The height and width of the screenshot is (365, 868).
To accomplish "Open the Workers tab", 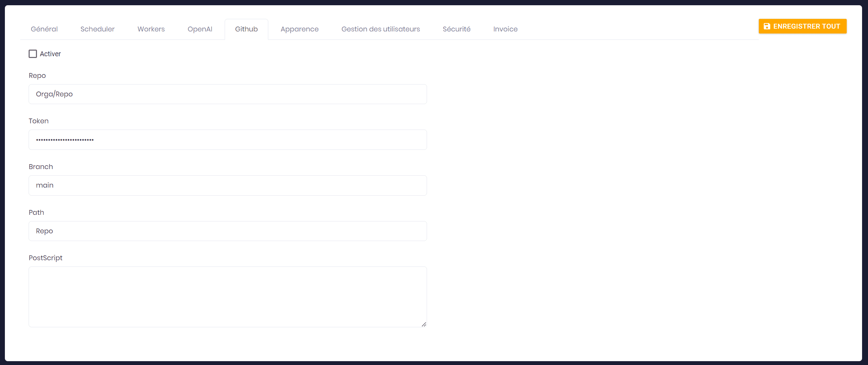I will click(x=151, y=29).
